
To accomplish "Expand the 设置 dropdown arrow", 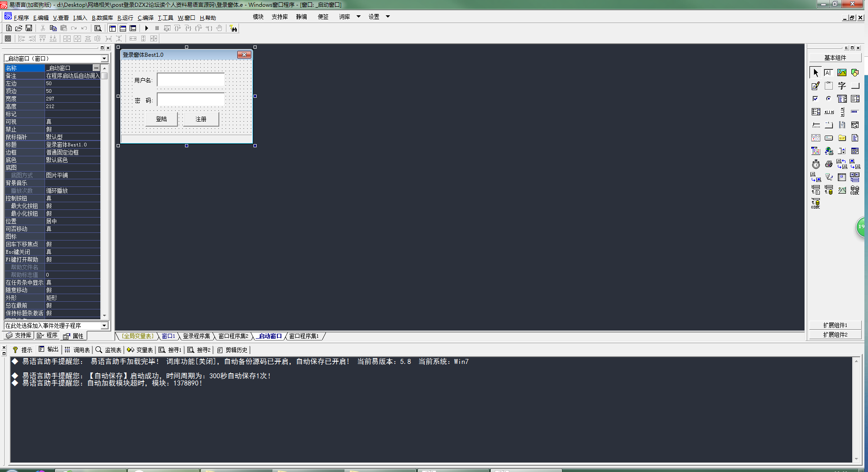I will (388, 17).
